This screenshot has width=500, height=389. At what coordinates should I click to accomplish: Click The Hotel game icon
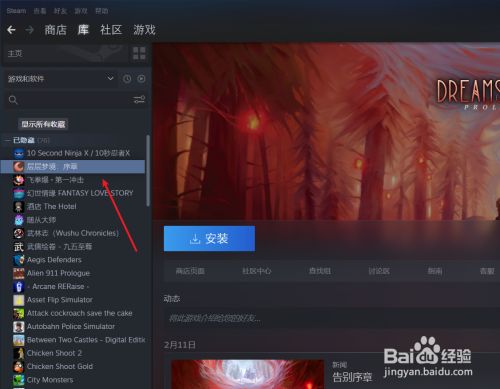[x=19, y=207]
